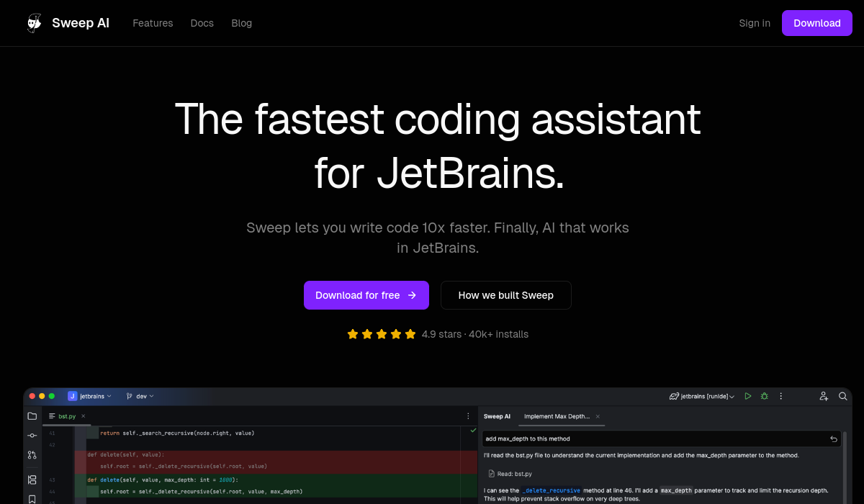Close the Implement Max Depth... tab
This screenshot has height=504, width=864.
(x=598, y=416)
